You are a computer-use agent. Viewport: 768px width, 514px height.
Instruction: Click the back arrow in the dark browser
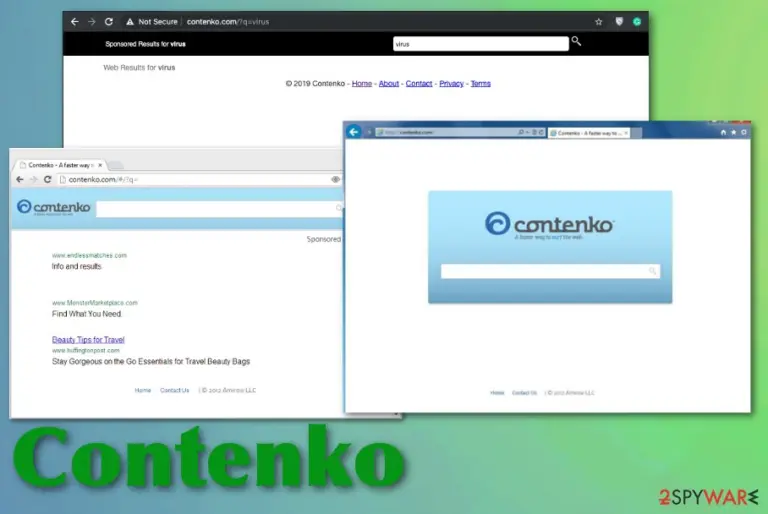(74, 22)
